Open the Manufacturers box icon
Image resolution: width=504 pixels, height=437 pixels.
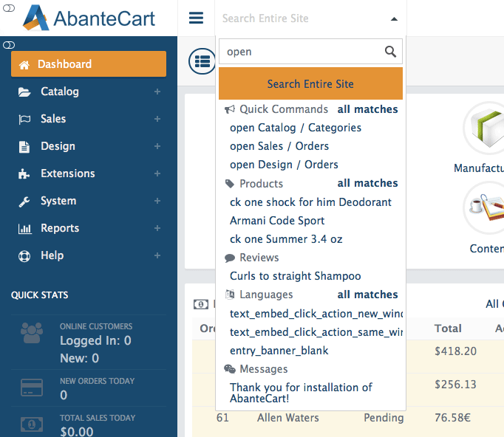(x=486, y=128)
